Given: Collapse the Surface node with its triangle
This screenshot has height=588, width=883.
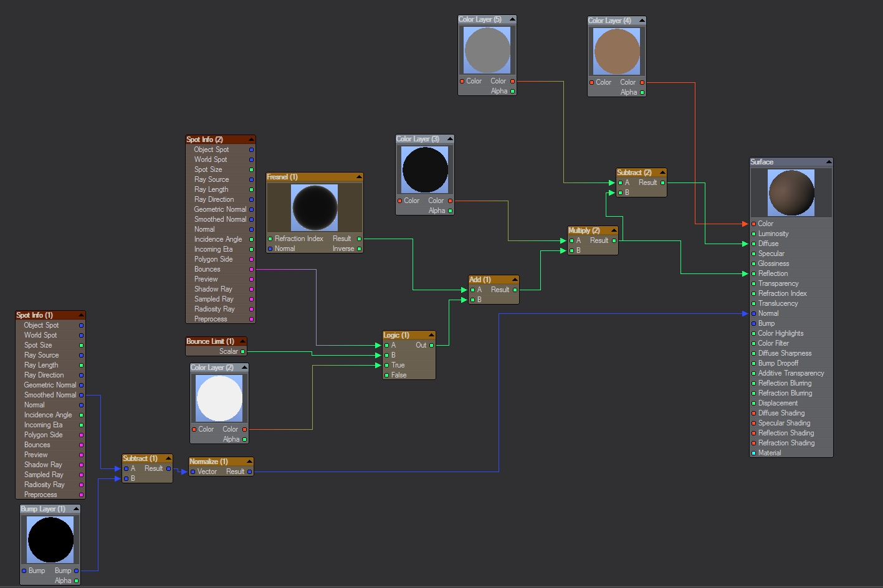Looking at the screenshot, I should (x=828, y=162).
